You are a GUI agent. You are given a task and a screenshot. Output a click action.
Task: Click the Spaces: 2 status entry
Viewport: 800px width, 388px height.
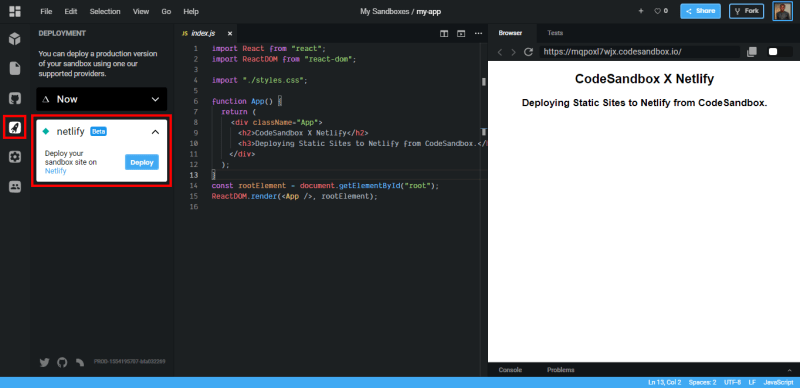click(702, 382)
